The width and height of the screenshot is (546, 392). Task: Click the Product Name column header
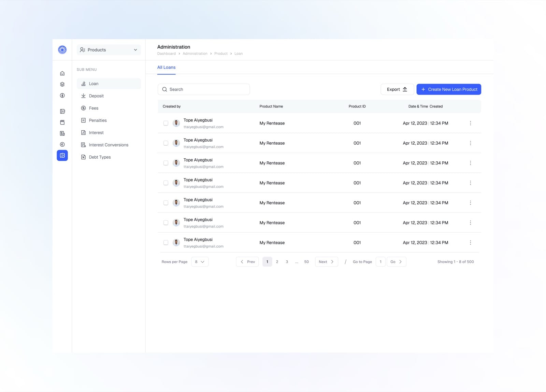coord(271,106)
